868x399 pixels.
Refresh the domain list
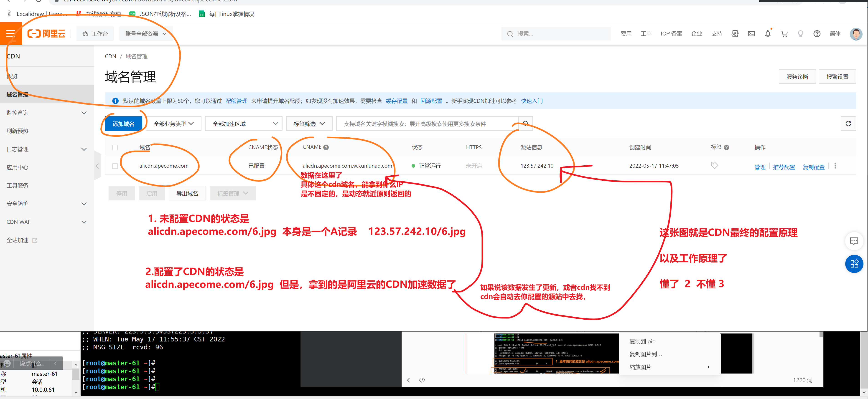(x=848, y=124)
